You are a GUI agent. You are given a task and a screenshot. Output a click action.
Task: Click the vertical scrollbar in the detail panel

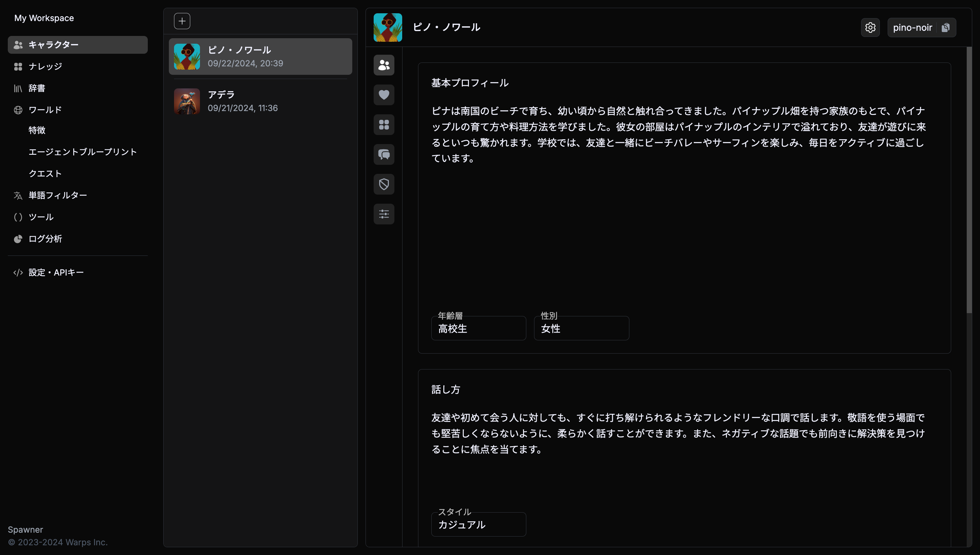click(969, 179)
